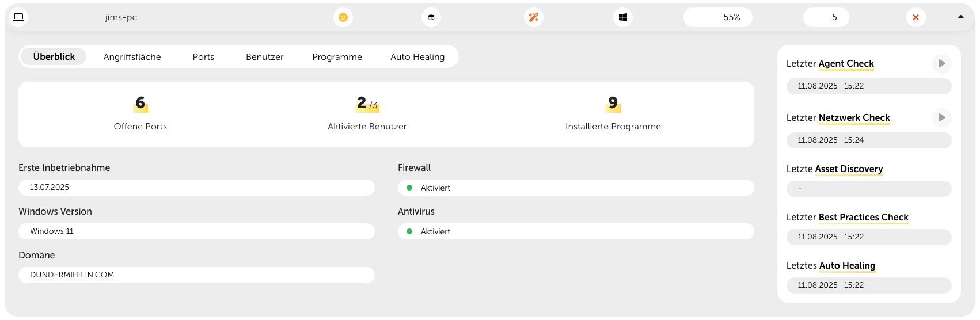Click the 55% score pill
The image size is (980, 320).
(718, 17)
